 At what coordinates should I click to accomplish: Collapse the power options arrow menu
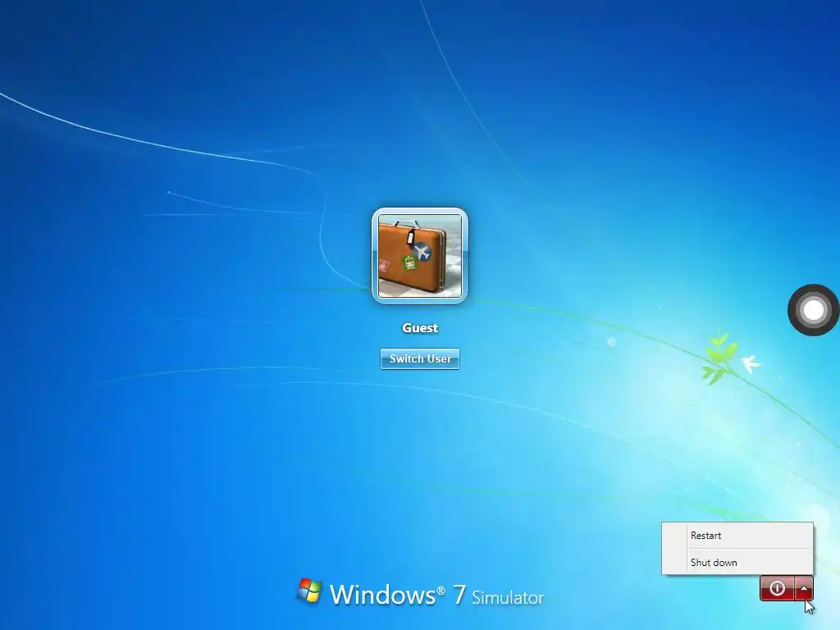point(804,588)
